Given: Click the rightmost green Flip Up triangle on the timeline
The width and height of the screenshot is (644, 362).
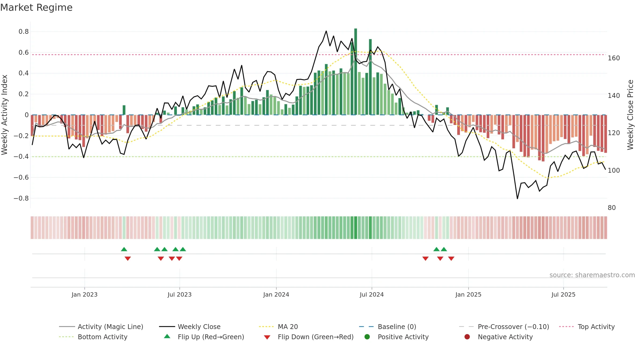Looking at the screenshot, I should (x=444, y=249).
